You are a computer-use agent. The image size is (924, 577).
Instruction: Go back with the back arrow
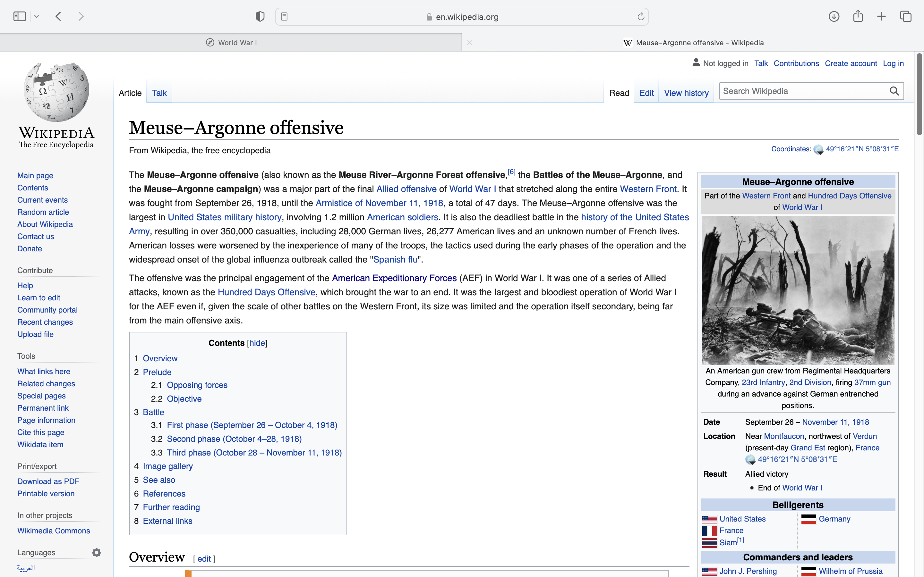click(x=58, y=16)
